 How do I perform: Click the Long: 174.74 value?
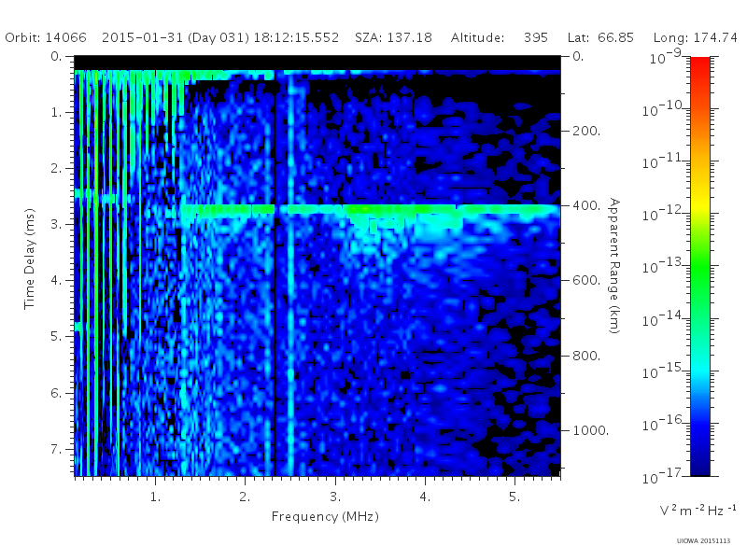[695, 37]
